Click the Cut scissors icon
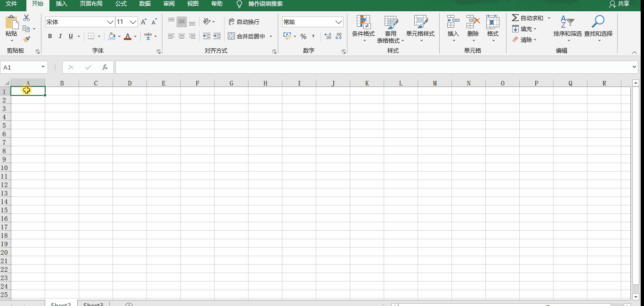This screenshot has width=644, height=306. pos(26,18)
